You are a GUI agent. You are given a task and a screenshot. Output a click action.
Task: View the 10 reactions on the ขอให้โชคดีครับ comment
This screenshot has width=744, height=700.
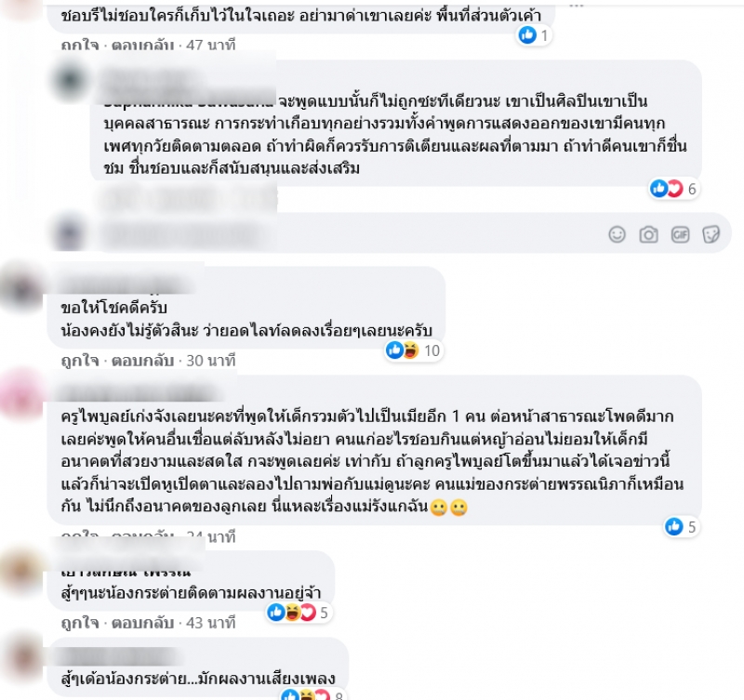[414, 350]
